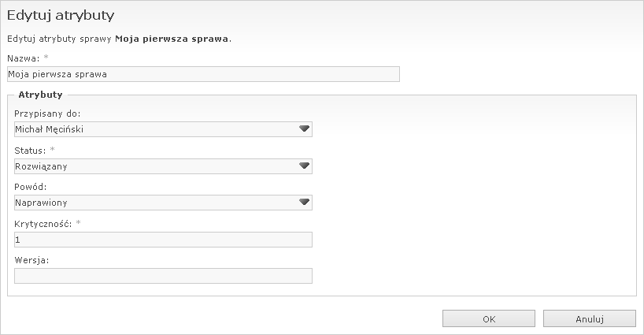Click the Krytyczność input field

(163, 240)
